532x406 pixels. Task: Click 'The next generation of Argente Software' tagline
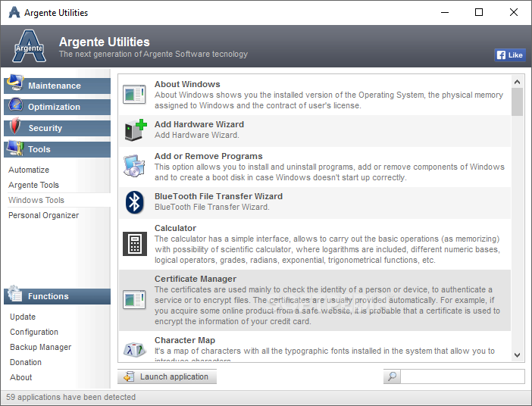pos(153,55)
